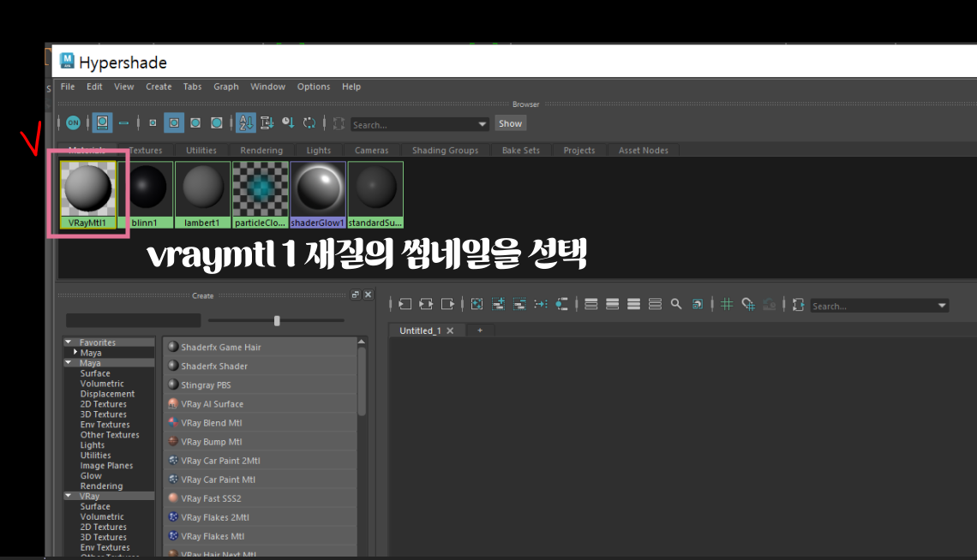Select the Untitled_1 graph tab
977x560 pixels.
coord(420,331)
